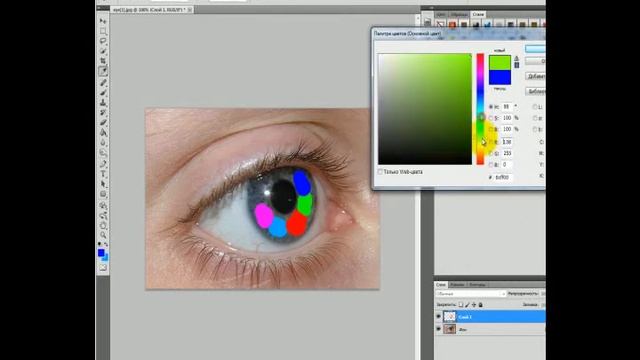Select the Path Selection tool

tap(103, 184)
